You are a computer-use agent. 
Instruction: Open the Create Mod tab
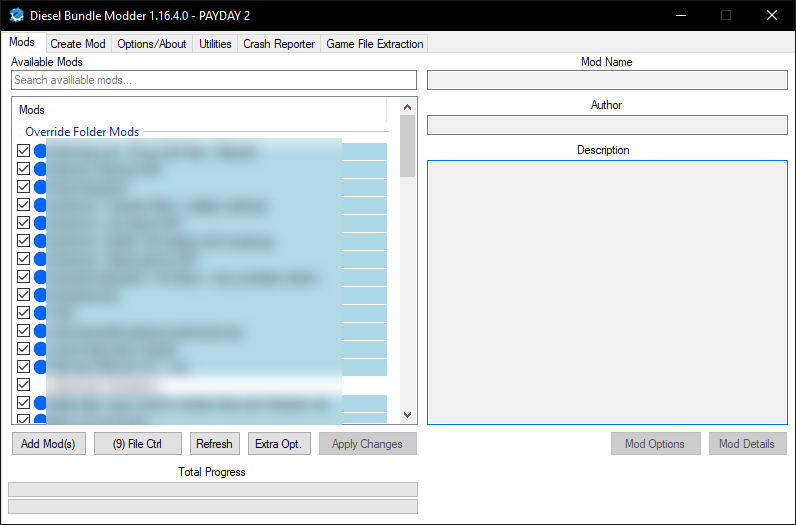pyautogui.click(x=78, y=44)
